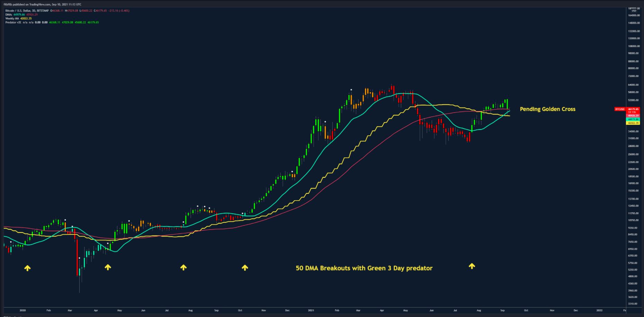Click the pink 45926.29 DMA price tag
Image resolution: width=644 pixels, height=317 pixels.
click(x=635, y=115)
